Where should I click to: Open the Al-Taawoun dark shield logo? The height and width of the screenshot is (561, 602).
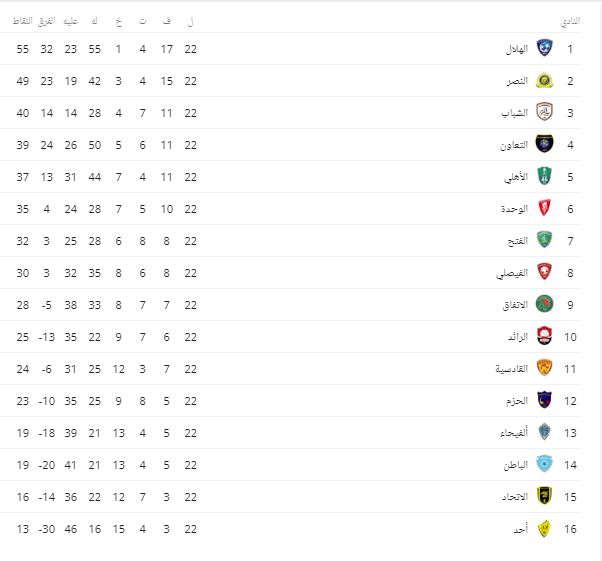[544, 144]
